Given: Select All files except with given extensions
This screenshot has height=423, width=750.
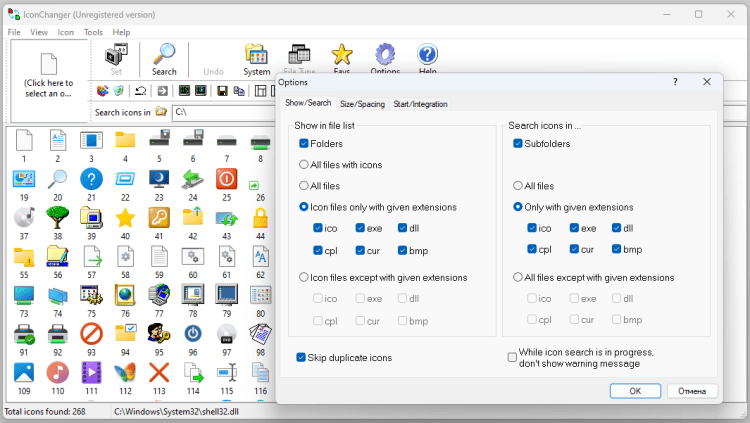Looking at the screenshot, I should (x=518, y=277).
